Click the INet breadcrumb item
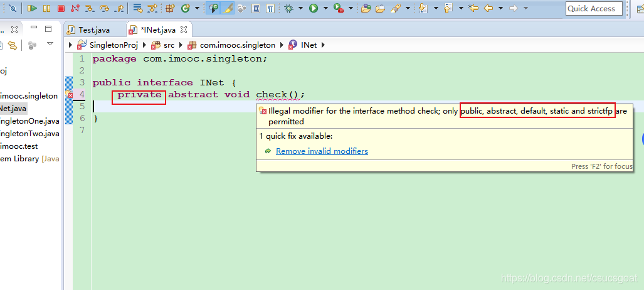The image size is (644, 290). click(309, 45)
